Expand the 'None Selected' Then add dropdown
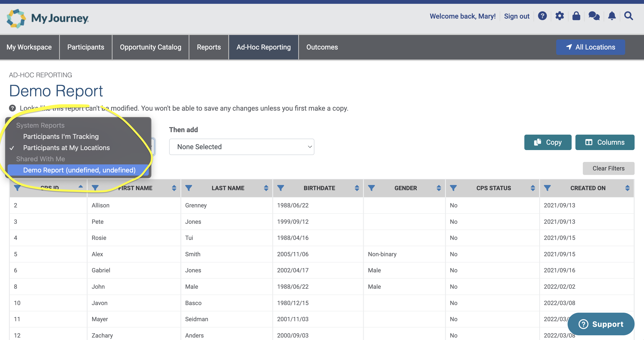Viewport: 644px width, 340px height. tap(242, 147)
